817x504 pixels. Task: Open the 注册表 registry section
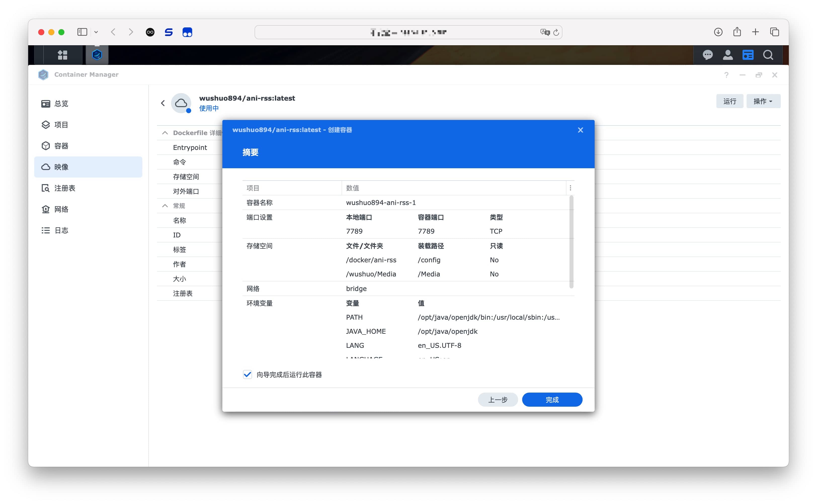[88, 188]
